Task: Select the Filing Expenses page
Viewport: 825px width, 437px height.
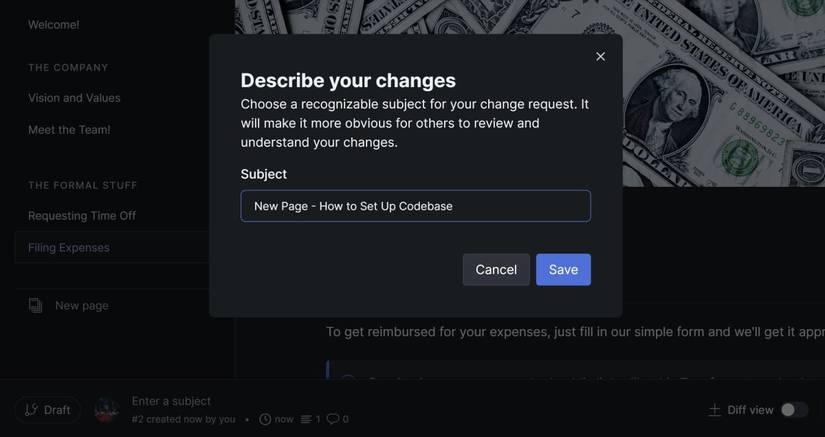Action: [x=69, y=248]
